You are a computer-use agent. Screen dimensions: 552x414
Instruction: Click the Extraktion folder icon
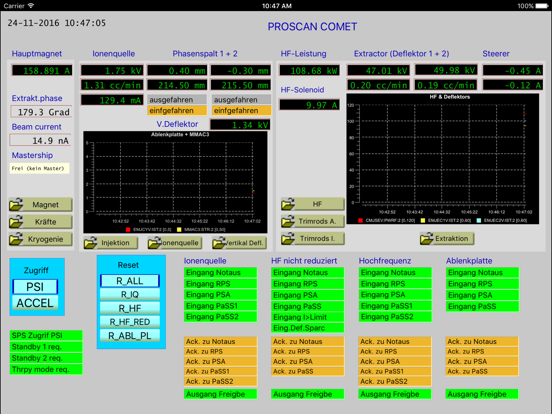[x=427, y=238]
